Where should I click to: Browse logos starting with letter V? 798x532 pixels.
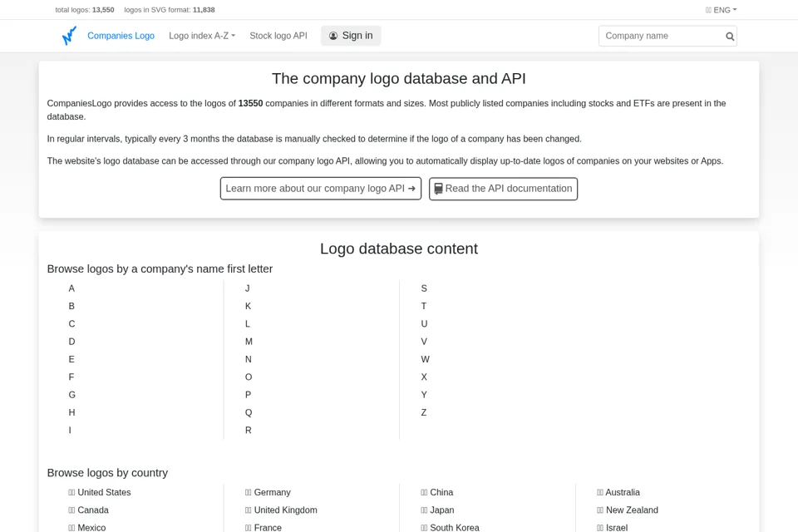coord(424,342)
